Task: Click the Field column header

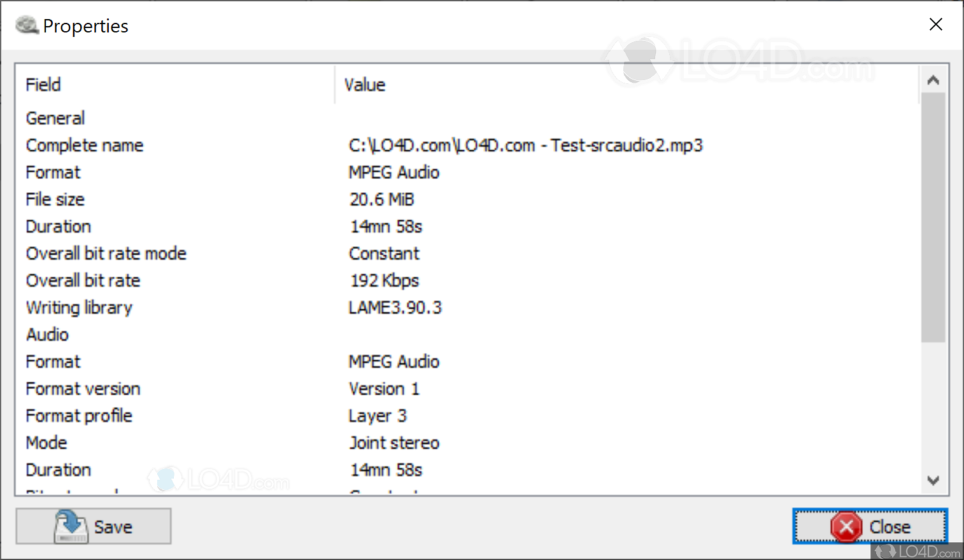Action: pos(43,85)
